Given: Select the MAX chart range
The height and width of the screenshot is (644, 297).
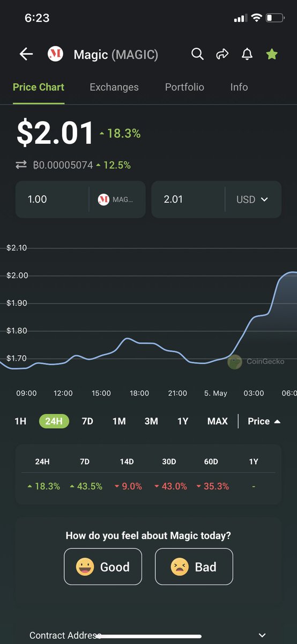Looking at the screenshot, I should 218,421.
